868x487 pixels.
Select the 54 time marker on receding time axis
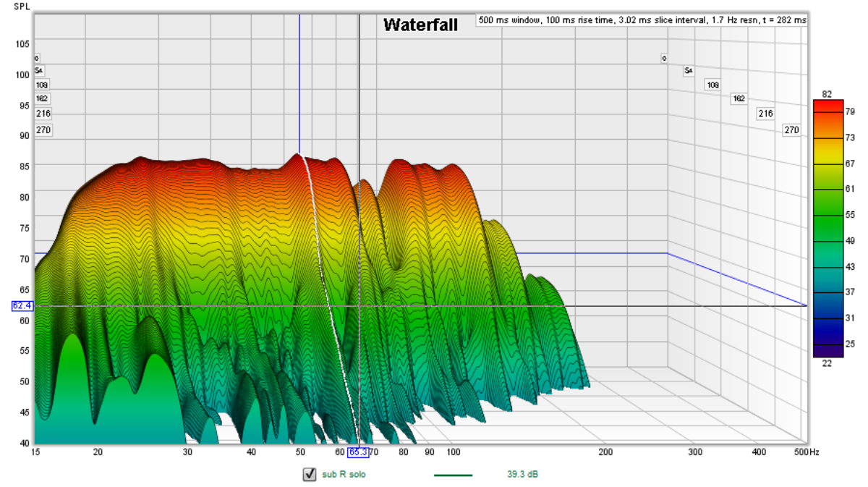pos(689,71)
